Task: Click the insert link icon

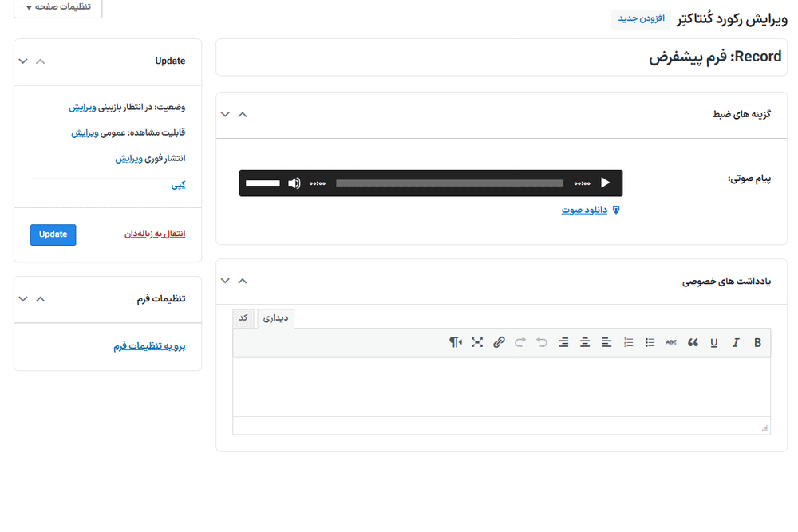Action: coord(499,342)
